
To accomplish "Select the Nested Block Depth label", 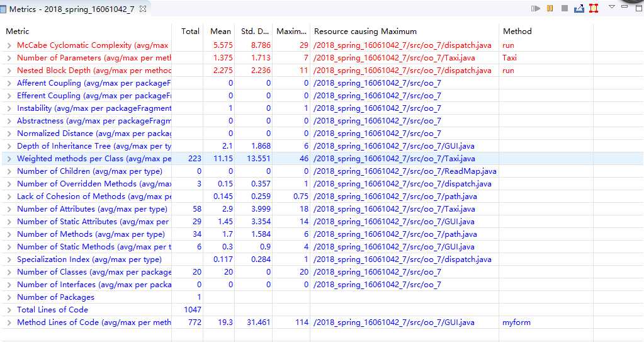I will (x=94, y=71).
